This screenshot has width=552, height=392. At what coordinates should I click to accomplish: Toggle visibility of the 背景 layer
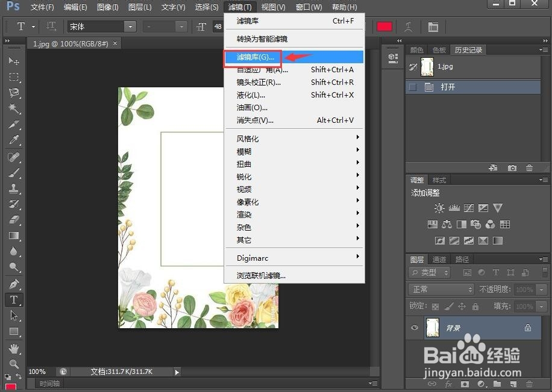[414, 328]
